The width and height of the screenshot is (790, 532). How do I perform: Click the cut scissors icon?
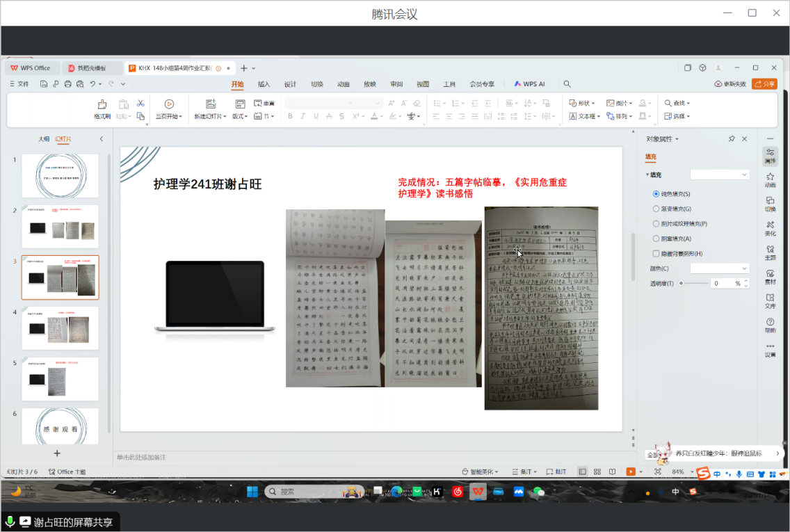coord(140,103)
